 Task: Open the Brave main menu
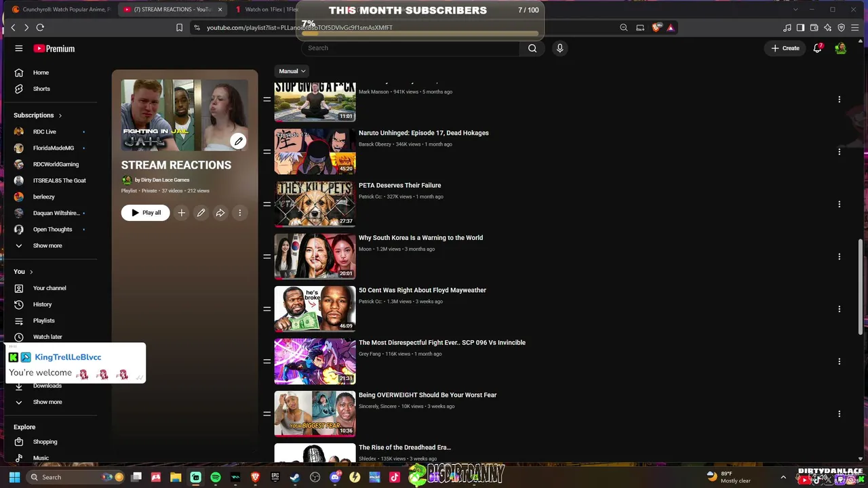pyautogui.click(x=855, y=28)
